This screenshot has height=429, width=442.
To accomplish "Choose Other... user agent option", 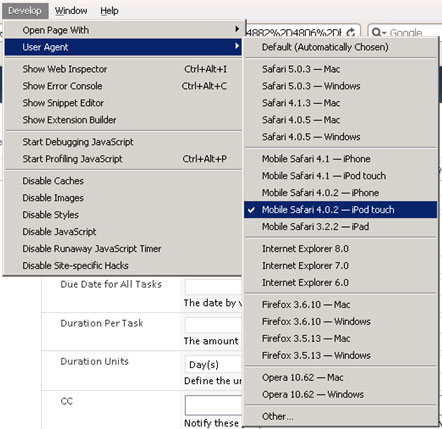I will [x=340, y=417].
